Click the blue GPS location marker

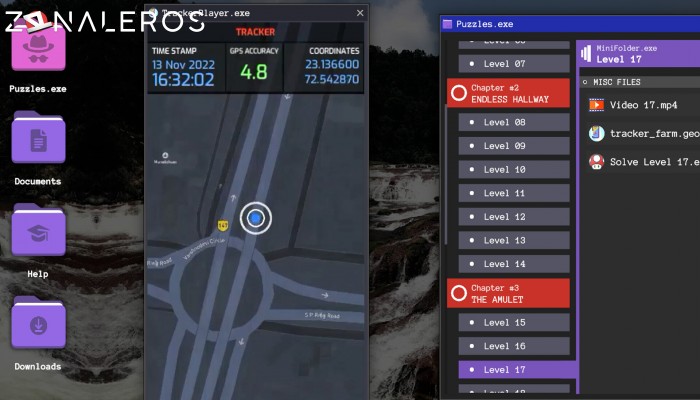pos(256,217)
